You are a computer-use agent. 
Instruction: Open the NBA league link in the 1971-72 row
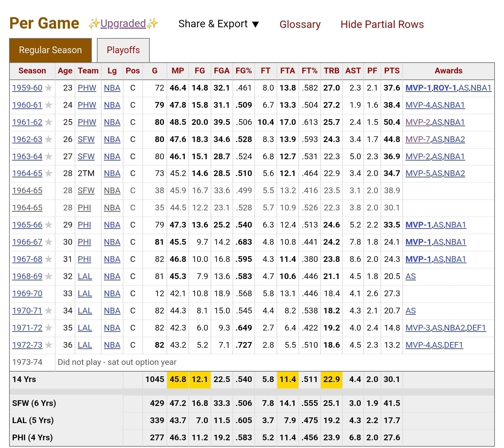pos(112,328)
